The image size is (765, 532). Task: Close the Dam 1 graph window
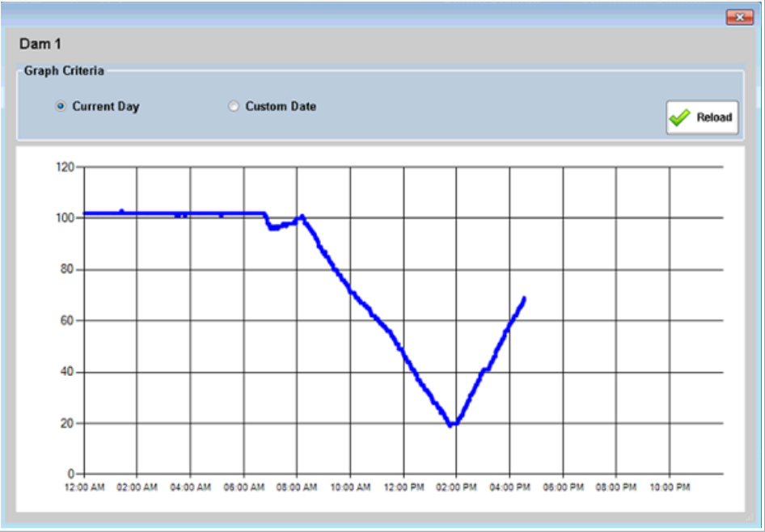tap(740, 17)
